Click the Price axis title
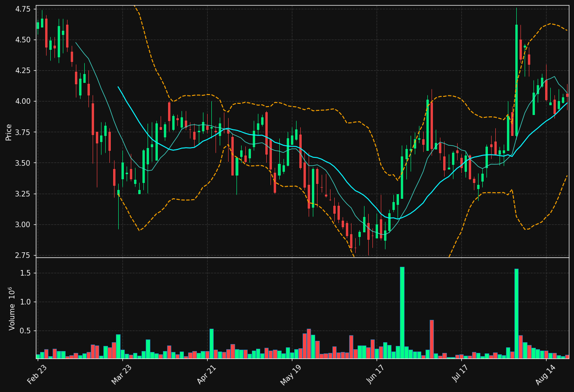574x392 pixels. point(9,132)
